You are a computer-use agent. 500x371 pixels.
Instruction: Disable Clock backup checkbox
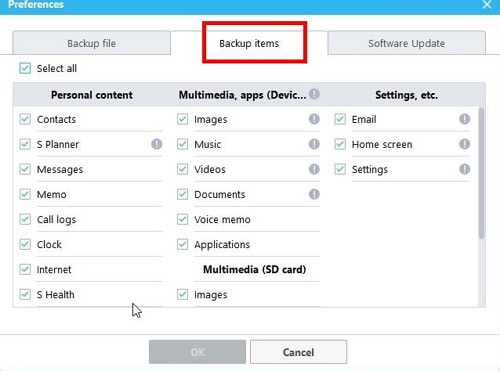click(25, 244)
